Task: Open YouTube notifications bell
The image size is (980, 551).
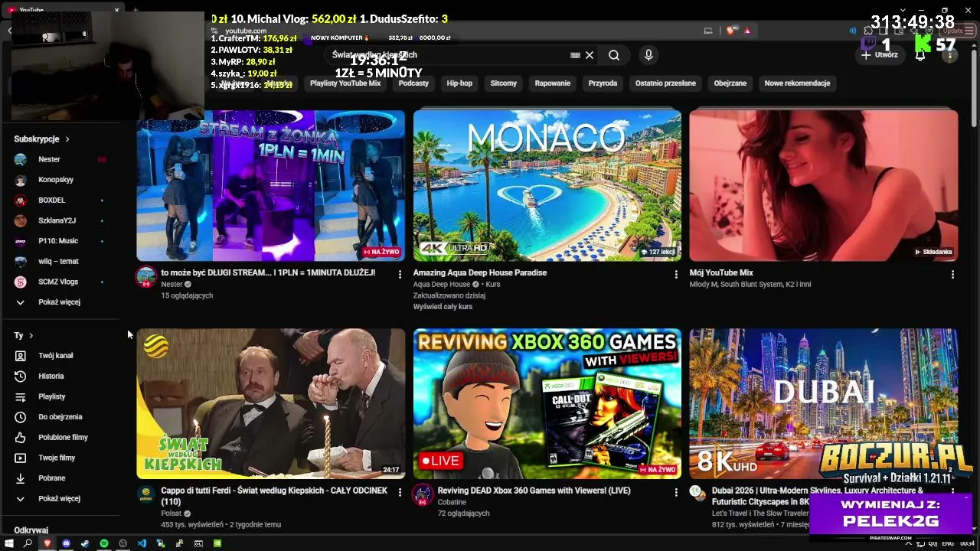Action: pos(920,55)
